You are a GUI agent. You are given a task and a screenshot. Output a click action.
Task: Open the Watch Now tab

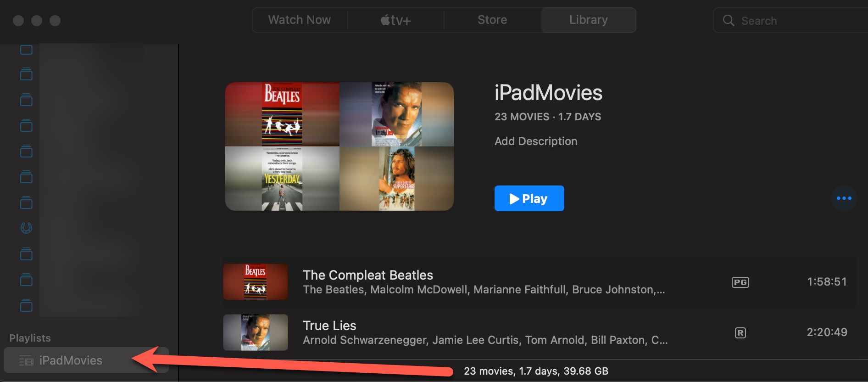(300, 20)
